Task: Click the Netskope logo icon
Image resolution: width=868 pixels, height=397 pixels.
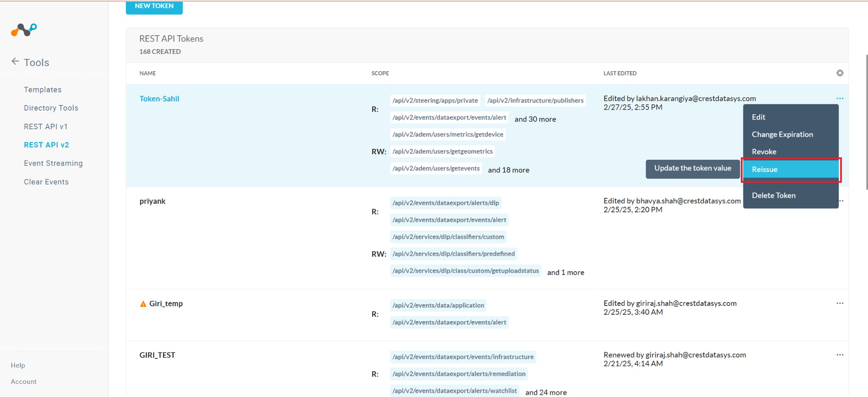Action: (x=24, y=30)
